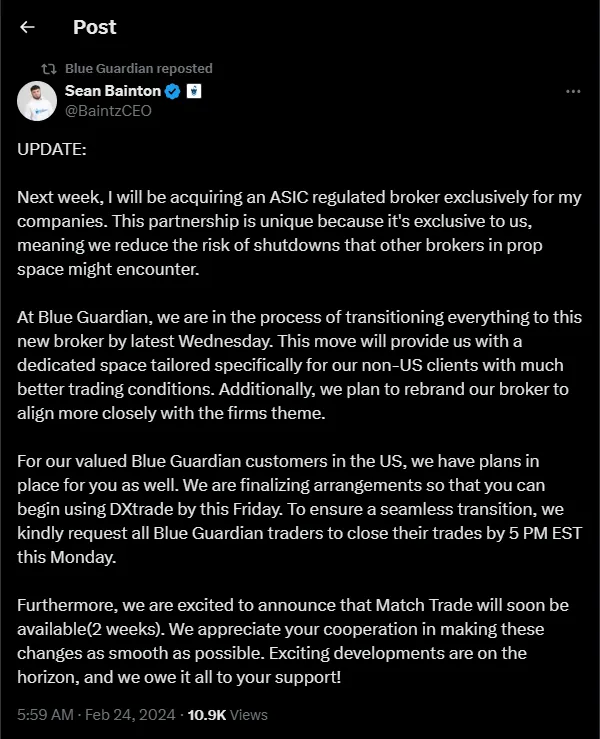Click the Sean Bainton display name

click(113, 90)
